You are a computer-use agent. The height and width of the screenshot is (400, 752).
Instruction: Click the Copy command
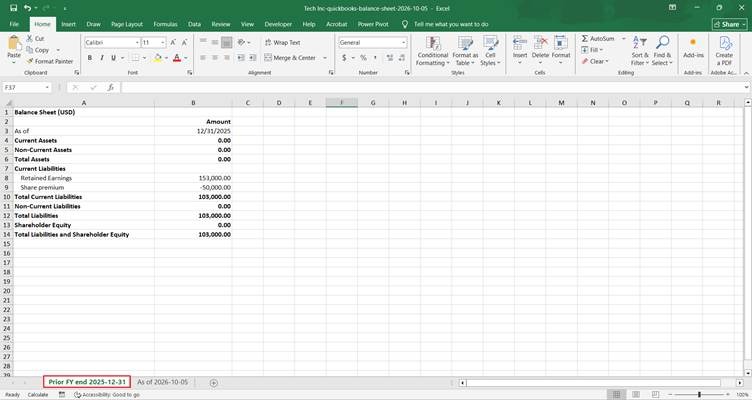(x=38, y=50)
